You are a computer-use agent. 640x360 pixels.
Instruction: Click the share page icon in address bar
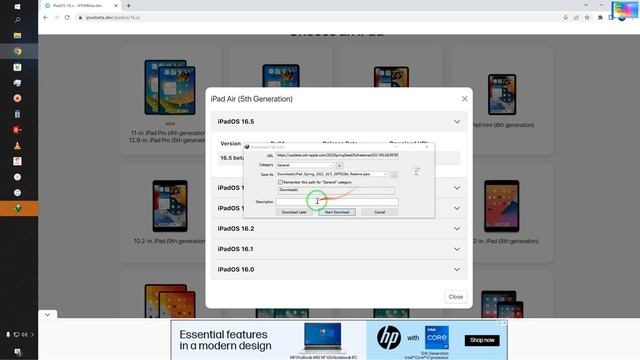click(576, 18)
